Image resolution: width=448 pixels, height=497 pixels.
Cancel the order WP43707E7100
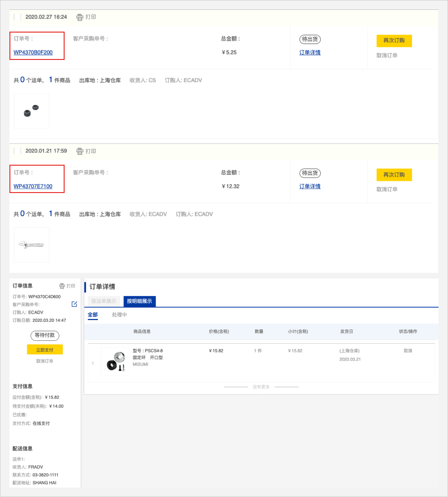pos(387,189)
